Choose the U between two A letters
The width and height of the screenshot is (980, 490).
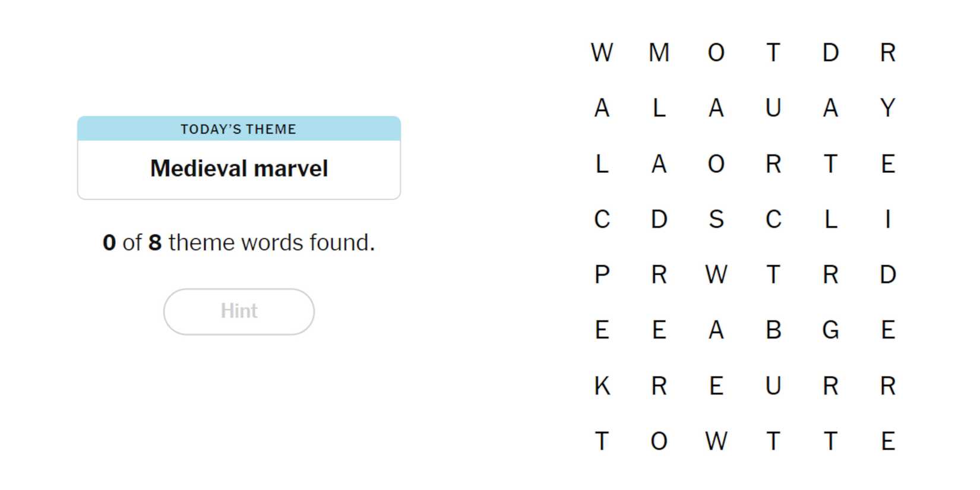click(x=773, y=108)
